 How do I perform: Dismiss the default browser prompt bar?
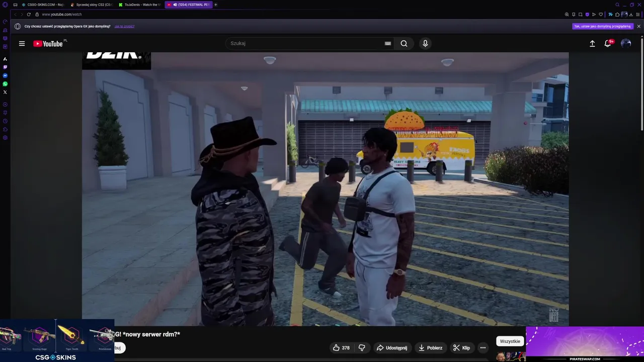coord(638,26)
